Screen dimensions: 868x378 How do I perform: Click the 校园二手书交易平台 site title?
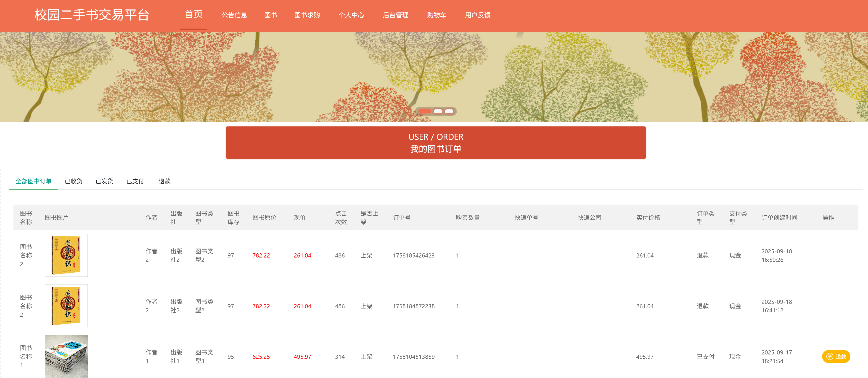click(x=92, y=15)
